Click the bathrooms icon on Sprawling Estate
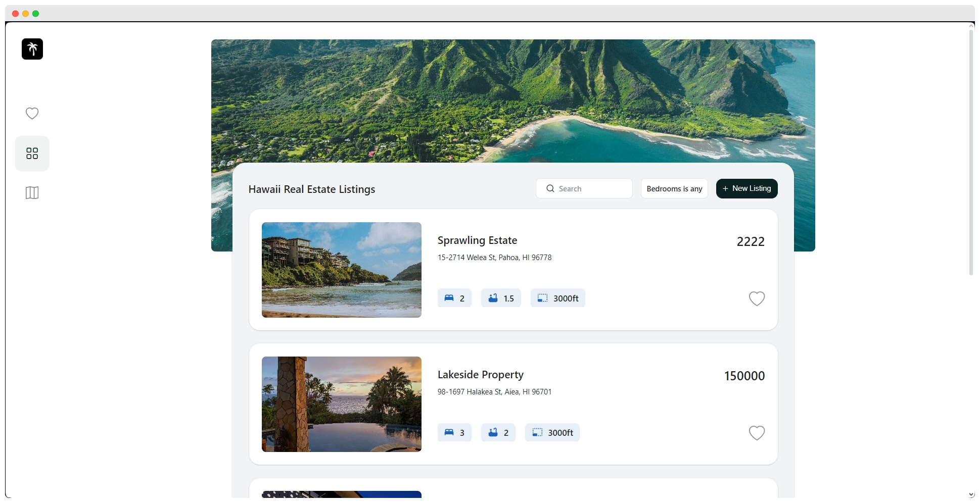 click(x=493, y=298)
